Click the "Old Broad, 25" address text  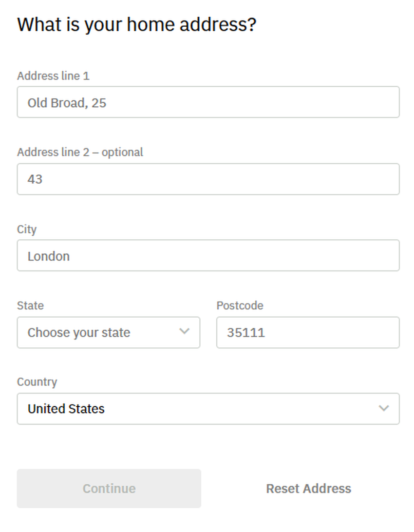click(x=67, y=103)
